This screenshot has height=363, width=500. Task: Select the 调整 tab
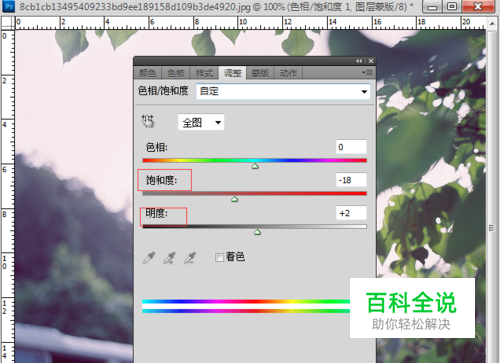coord(232,72)
